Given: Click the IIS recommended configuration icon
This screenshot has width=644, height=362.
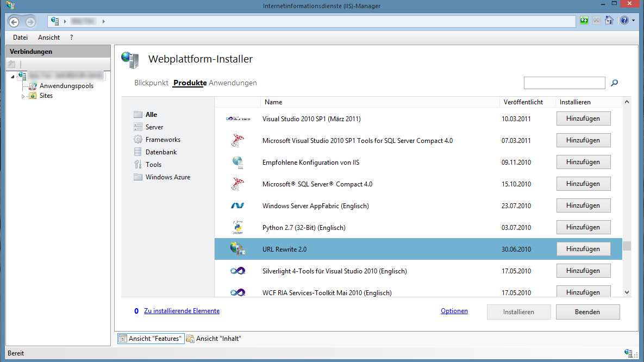Looking at the screenshot, I should [x=237, y=163].
